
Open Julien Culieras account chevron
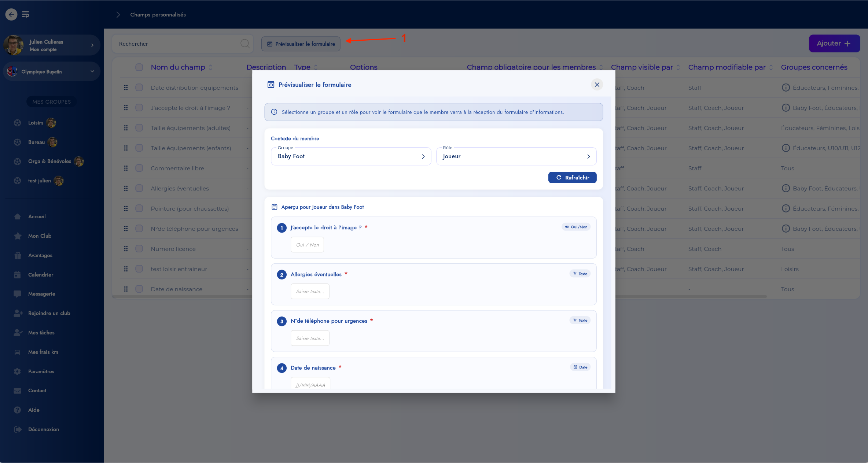(x=92, y=45)
